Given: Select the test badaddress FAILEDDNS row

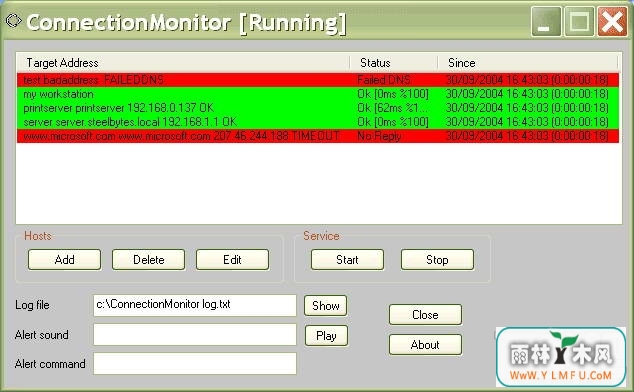Looking at the screenshot, I should coord(318,80).
